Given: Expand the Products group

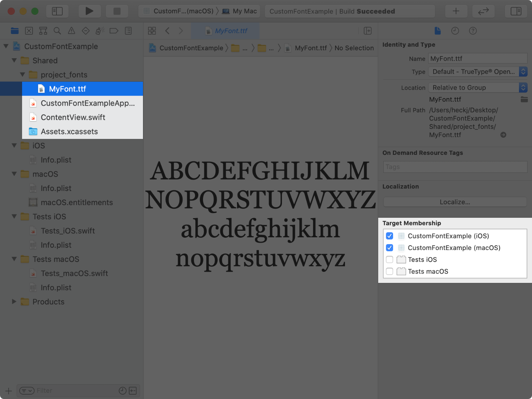Looking at the screenshot, I should pyautogui.click(x=14, y=301).
